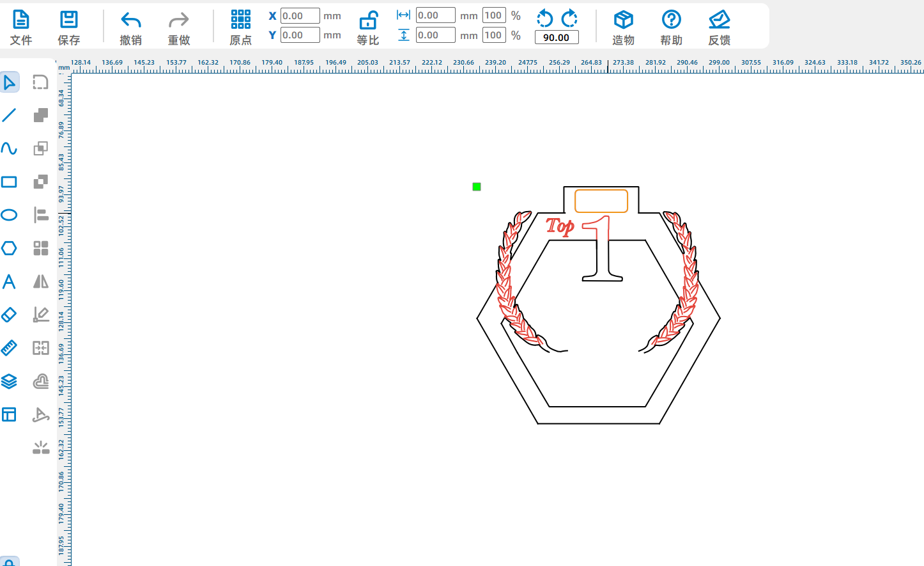924x566 pixels.
Task: Click the offset outline cloud icon
Action: click(x=41, y=381)
